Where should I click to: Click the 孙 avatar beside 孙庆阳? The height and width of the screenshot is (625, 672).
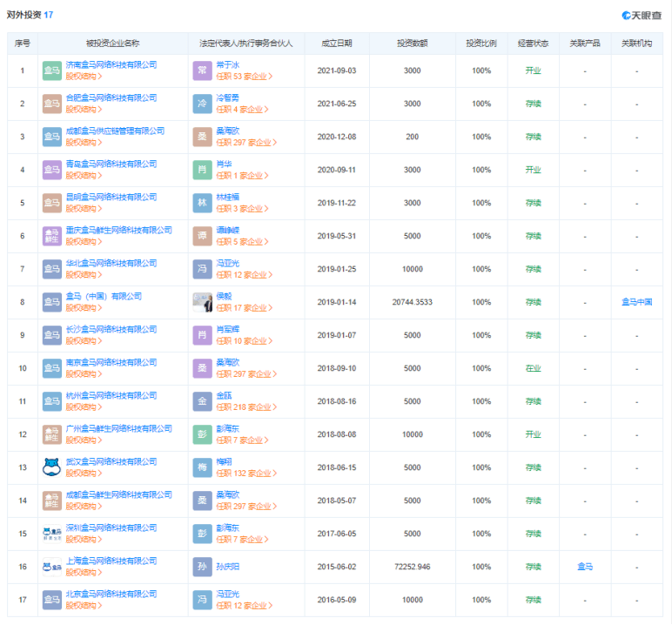click(202, 567)
